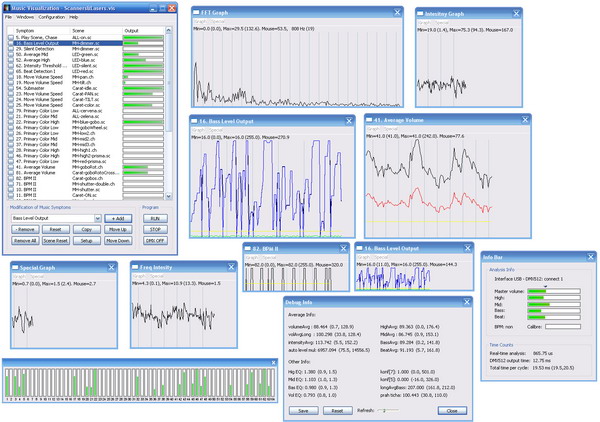Close the Special Graph window
The width and height of the screenshot is (600, 422).
click(109, 268)
